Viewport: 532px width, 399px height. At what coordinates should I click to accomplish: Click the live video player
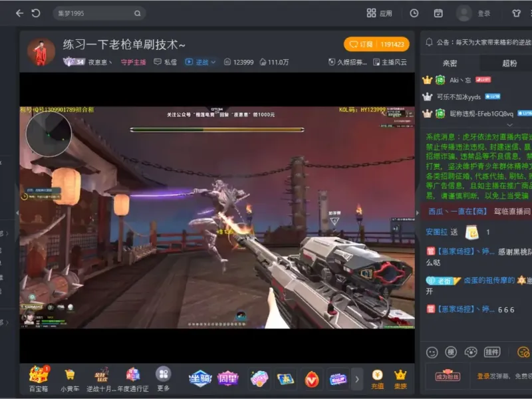point(217,217)
